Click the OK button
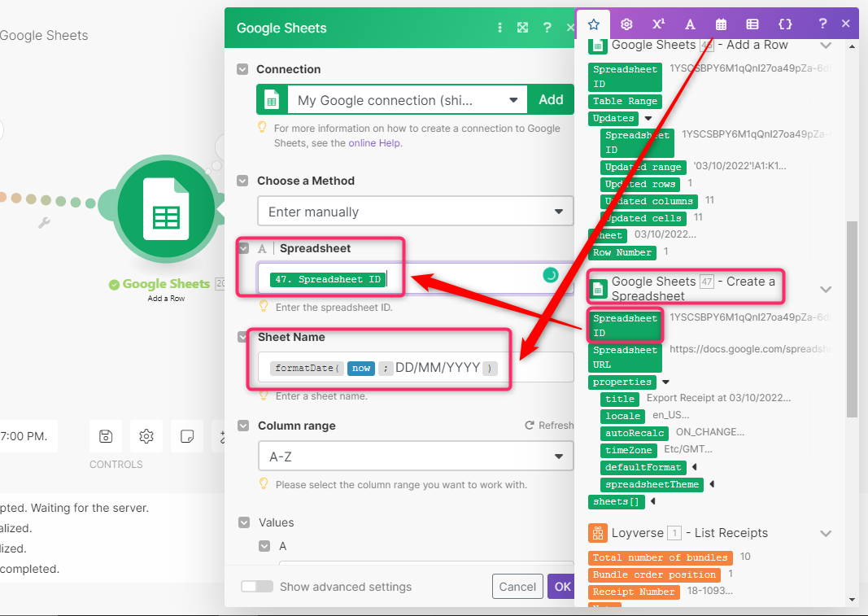Image resolution: width=868 pixels, height=616 pixels. point(565,586)
